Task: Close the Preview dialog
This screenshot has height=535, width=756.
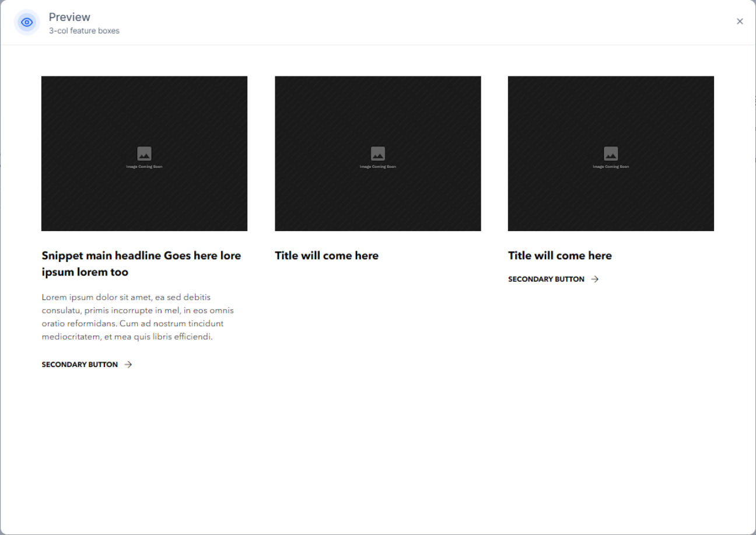Action: (x=740, y=22)
